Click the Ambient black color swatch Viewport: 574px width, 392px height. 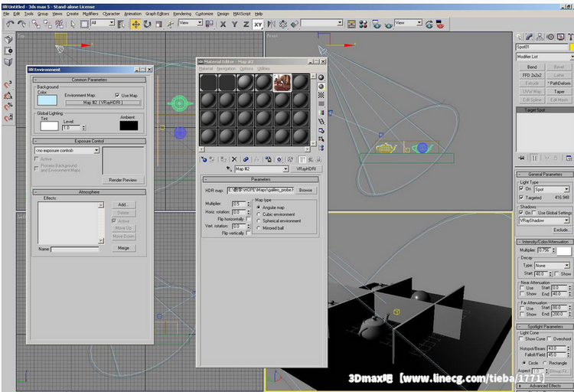129,126
